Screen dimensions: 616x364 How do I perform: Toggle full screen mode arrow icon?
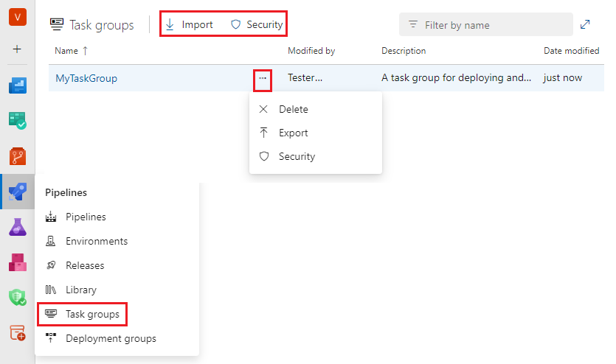pyautogui.click(x=585, y=24)
